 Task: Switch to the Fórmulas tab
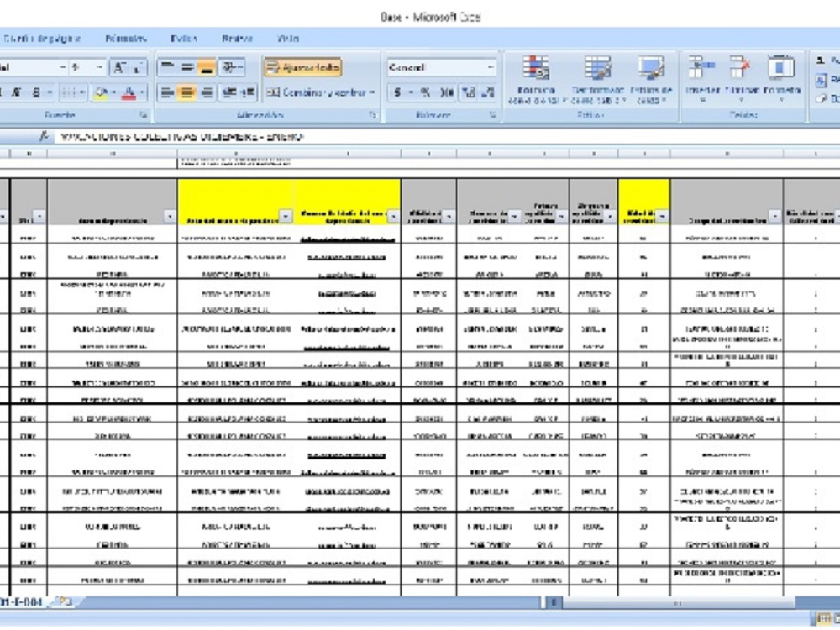click(126, 39)
